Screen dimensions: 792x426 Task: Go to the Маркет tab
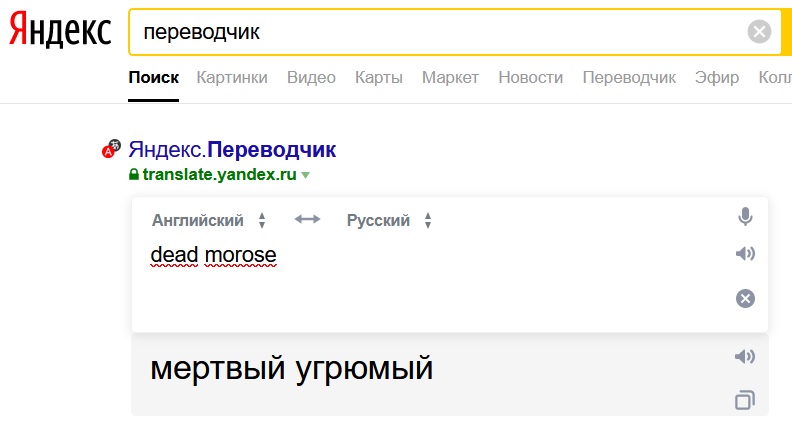pos(450,77)
